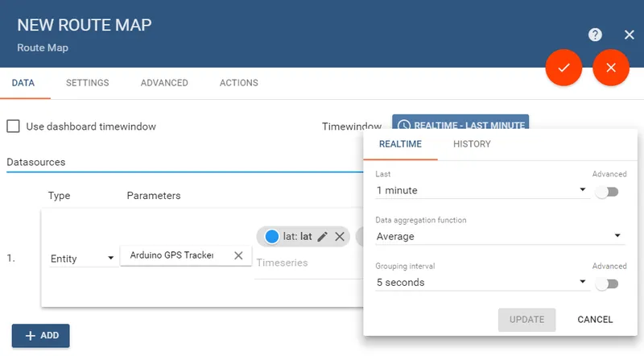
Task: Open Data aggregation function Average dropdown
Action: pyautogui.click(x=499, y=236)
